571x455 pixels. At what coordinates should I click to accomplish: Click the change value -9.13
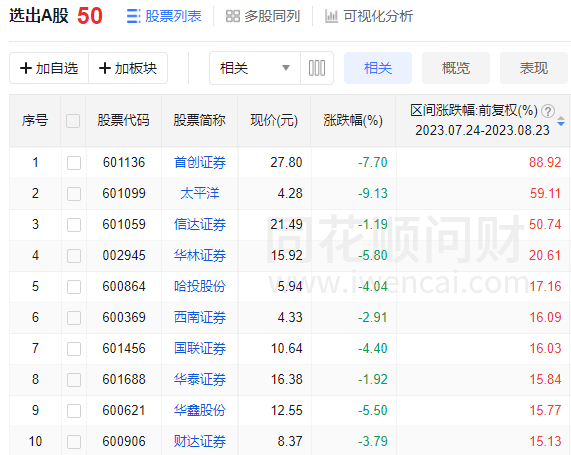pos(373,193)
